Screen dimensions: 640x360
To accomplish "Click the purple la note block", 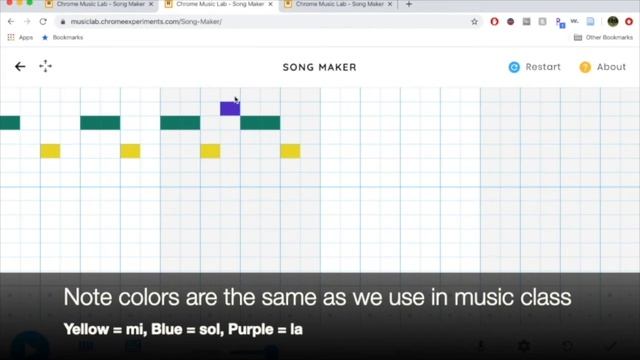I will click(230, 109).
